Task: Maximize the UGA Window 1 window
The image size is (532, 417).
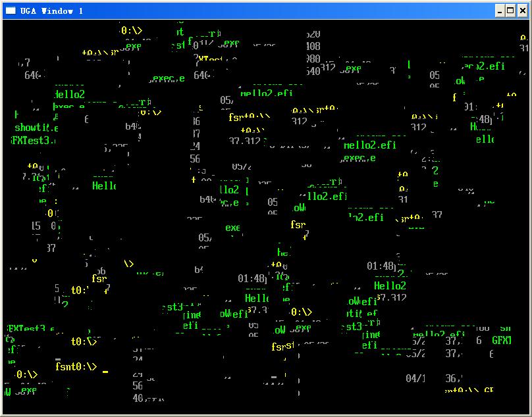Action: (x=510, y=11)
